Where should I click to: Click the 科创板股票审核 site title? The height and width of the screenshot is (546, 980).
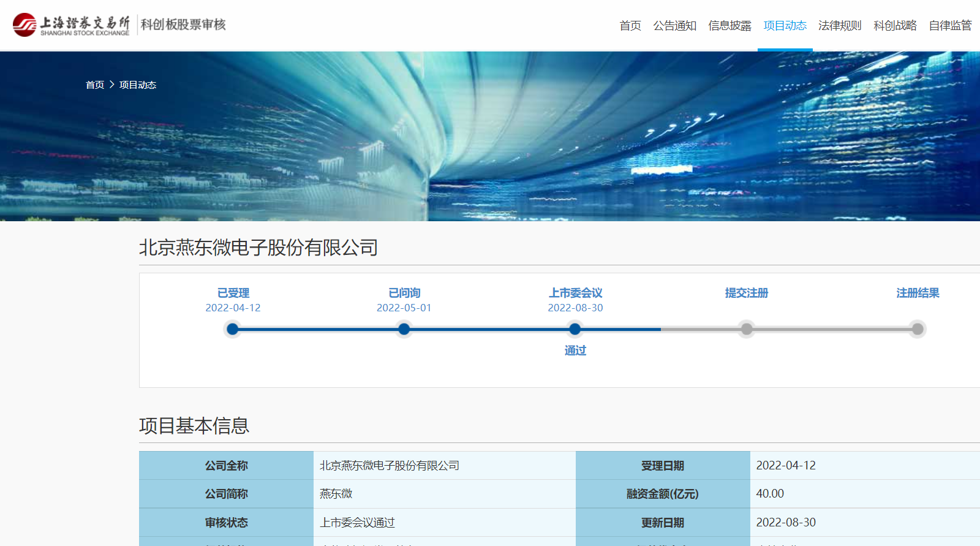click(x=183, y=25)
